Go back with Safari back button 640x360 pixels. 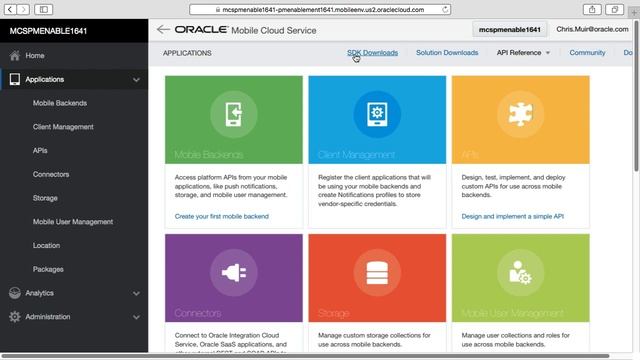click(10, 9)
